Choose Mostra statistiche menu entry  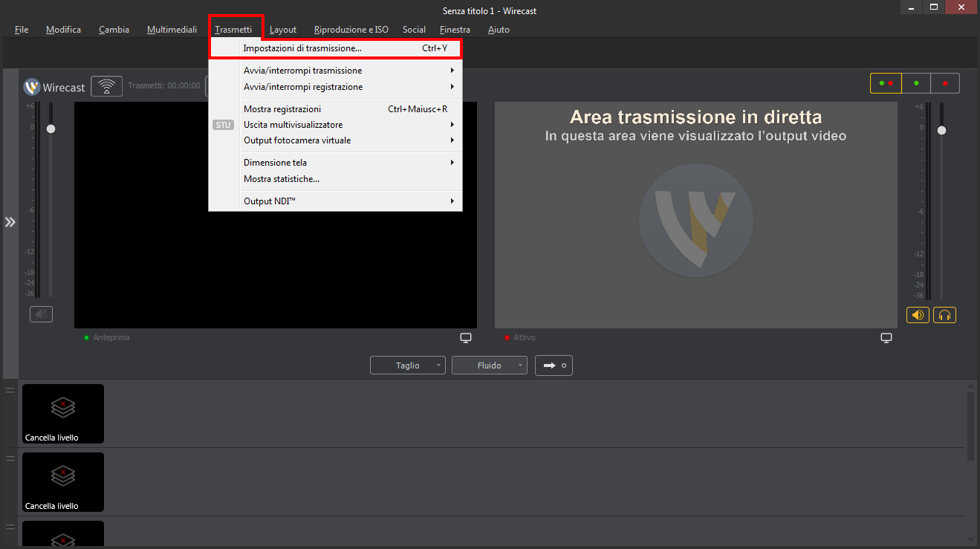coord(335,179)
